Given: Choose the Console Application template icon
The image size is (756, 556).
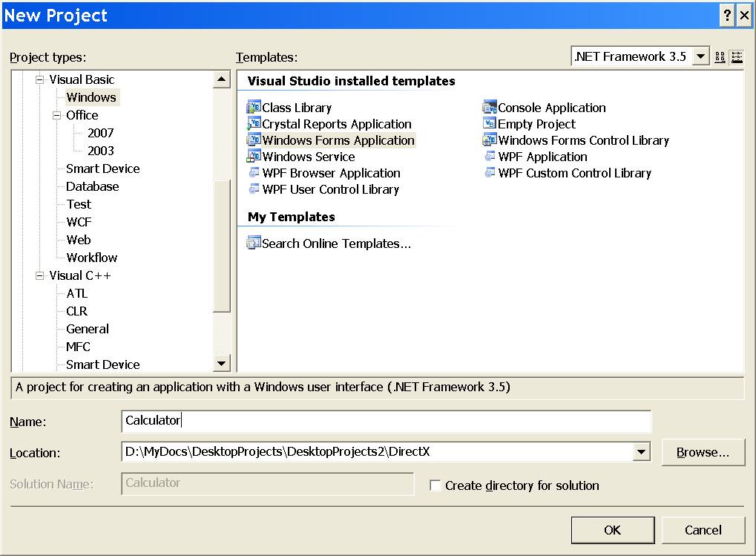Looking at the screenshot, I should point(490,108).
